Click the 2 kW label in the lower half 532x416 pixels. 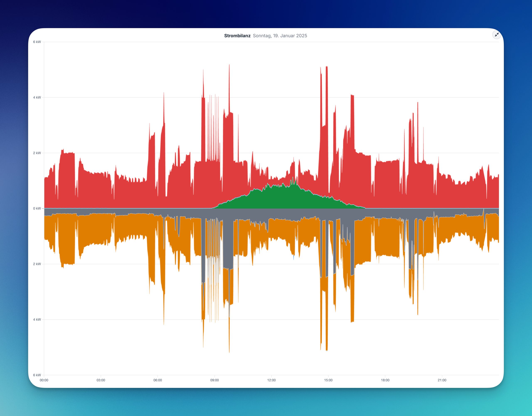tap(37, 264)
